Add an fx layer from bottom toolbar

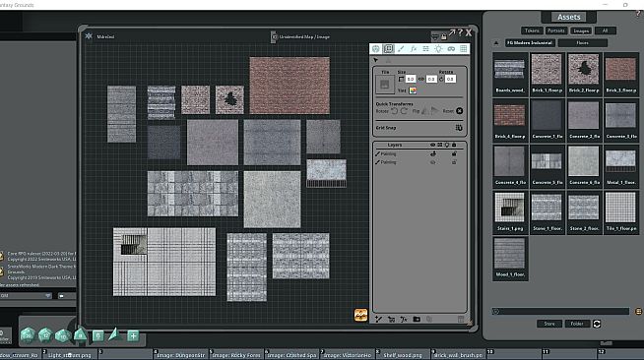click(x=404, y=319)
